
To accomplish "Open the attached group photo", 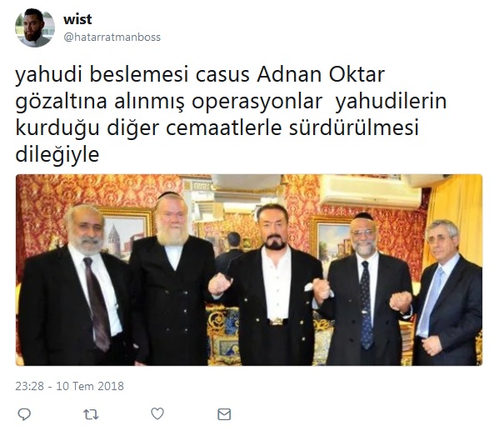I will coord(249,269).
